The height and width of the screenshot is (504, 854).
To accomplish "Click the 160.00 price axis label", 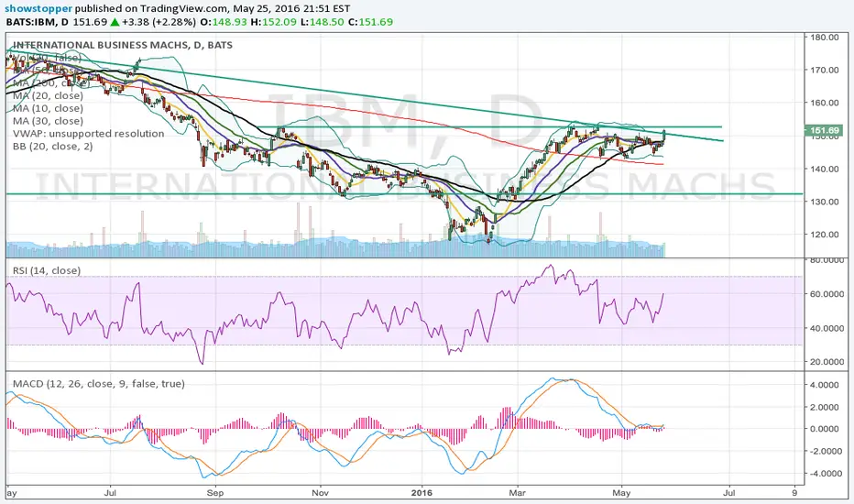I will 825,103.
